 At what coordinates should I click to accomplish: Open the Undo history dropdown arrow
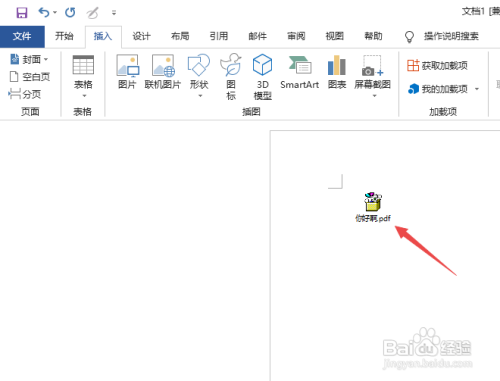[x=55, y=13]
